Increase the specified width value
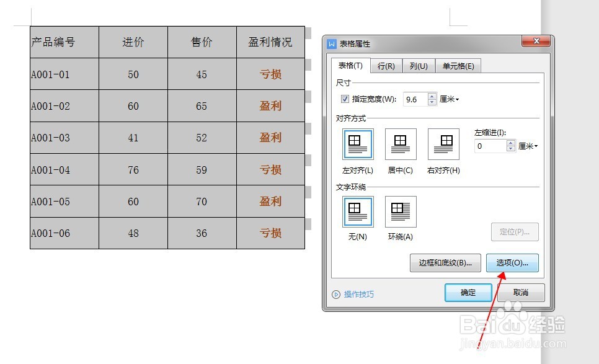 [x=432, y=96]
